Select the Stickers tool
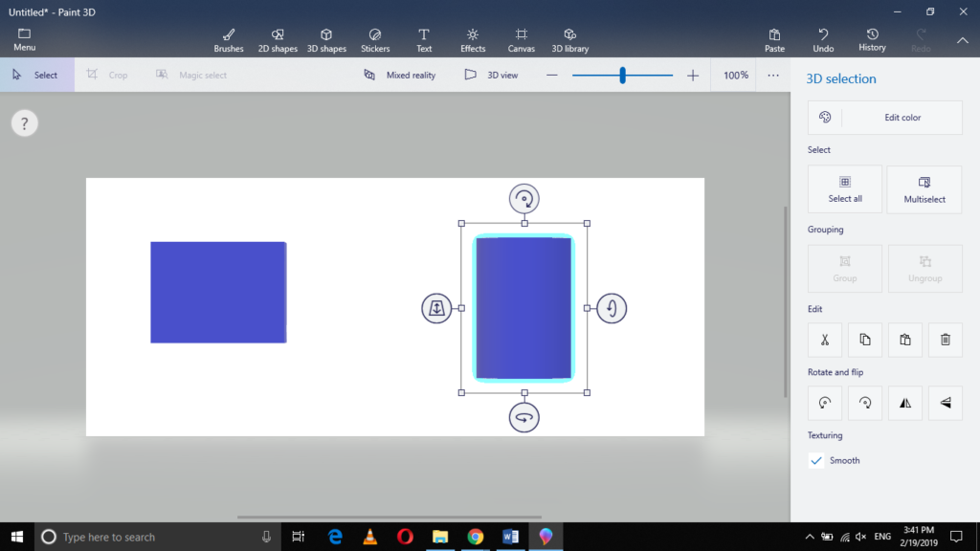 375,40
